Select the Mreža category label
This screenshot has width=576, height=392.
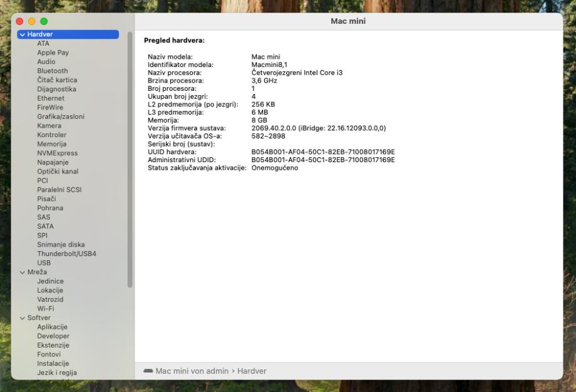[37, 272]
